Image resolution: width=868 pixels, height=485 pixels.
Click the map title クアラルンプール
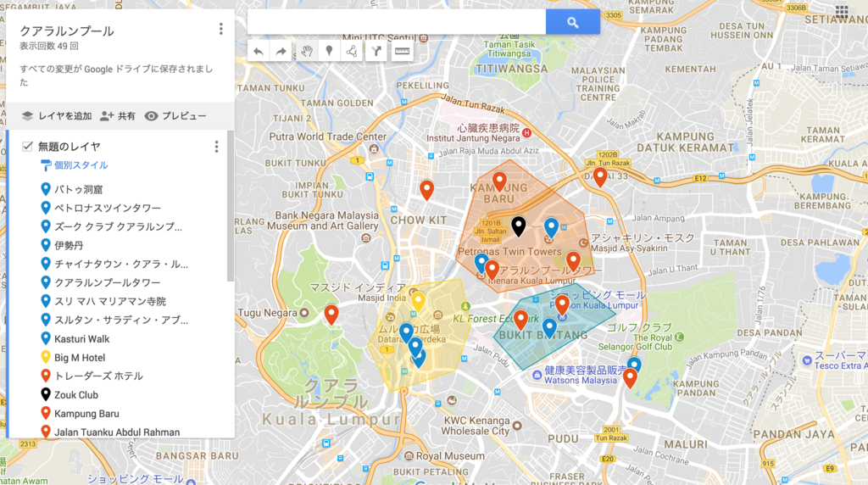pyautogui.click(x=67, y=31)
